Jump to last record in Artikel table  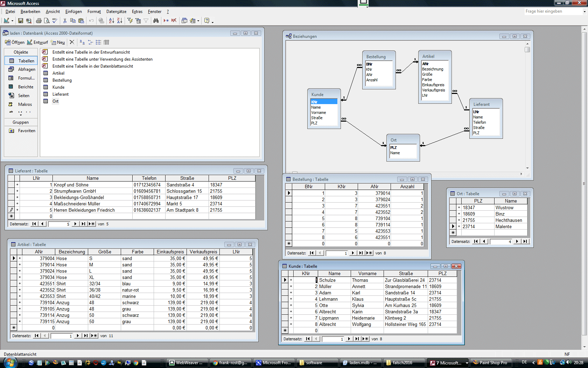coord(86,336)
